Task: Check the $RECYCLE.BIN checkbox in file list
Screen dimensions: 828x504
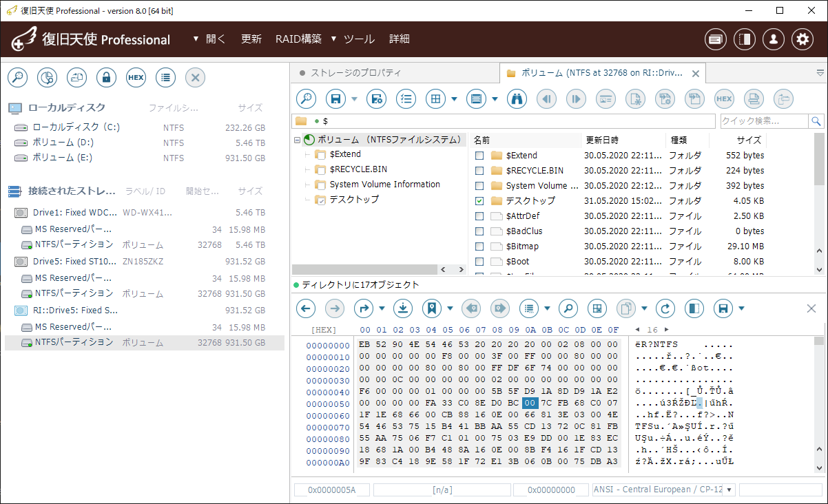Action: [x=479, y=171]
